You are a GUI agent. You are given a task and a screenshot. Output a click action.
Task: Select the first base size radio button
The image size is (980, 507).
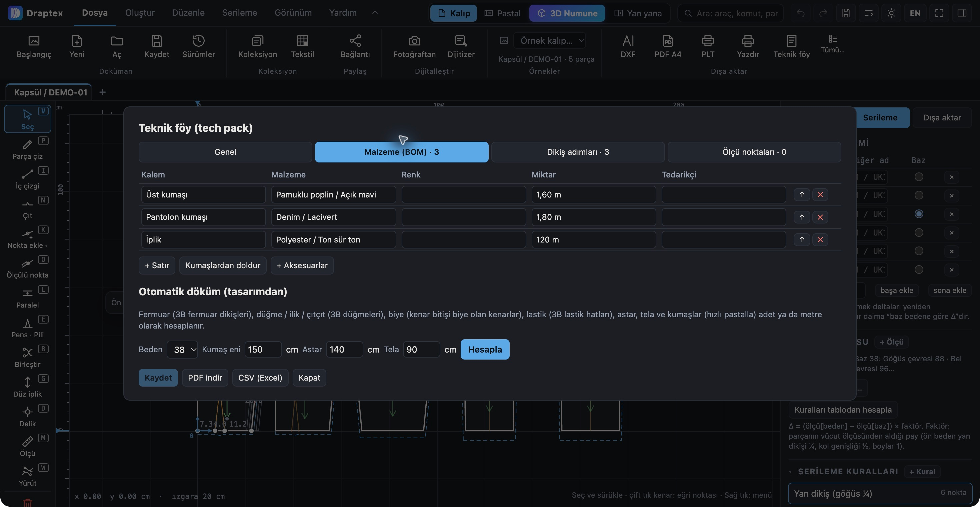(x=919, y=177)
